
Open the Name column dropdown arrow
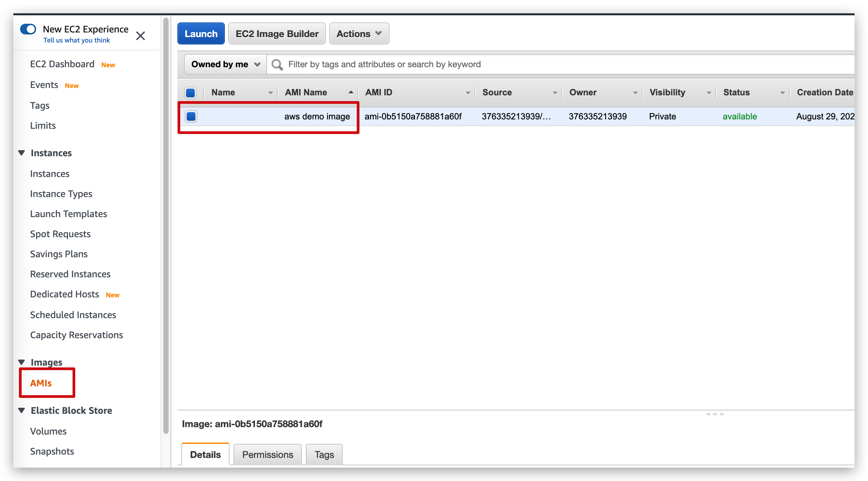pos(270,93)
